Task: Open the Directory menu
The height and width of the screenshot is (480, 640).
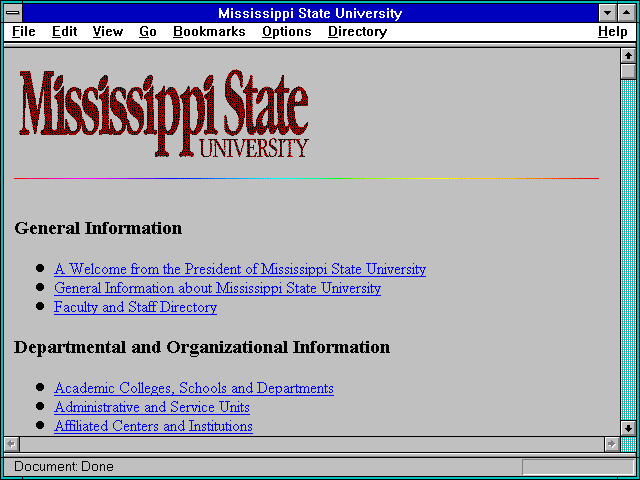Action: pos(357,32)
